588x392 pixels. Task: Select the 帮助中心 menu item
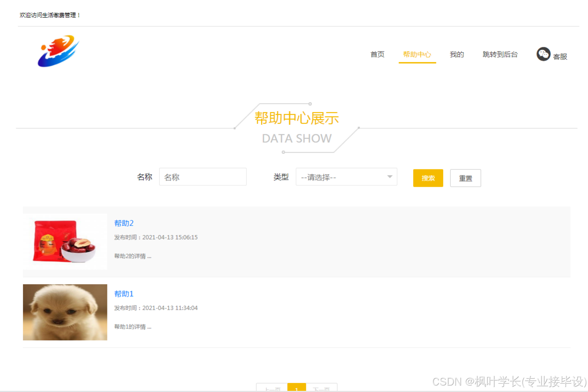pyautogui.click(x=417, y=54)
